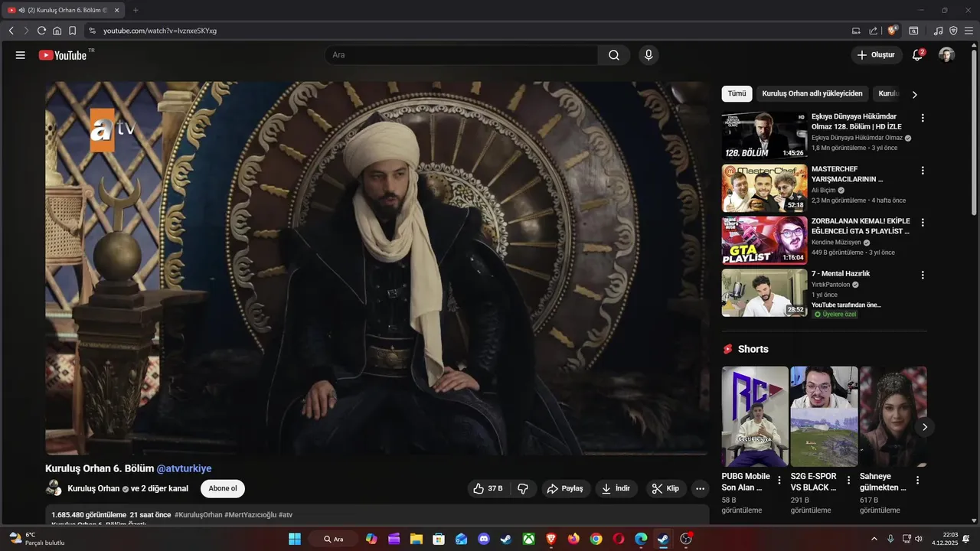The image size is (980, 551).
Task: Show hidden system tray icons
Action: (874, 539)
